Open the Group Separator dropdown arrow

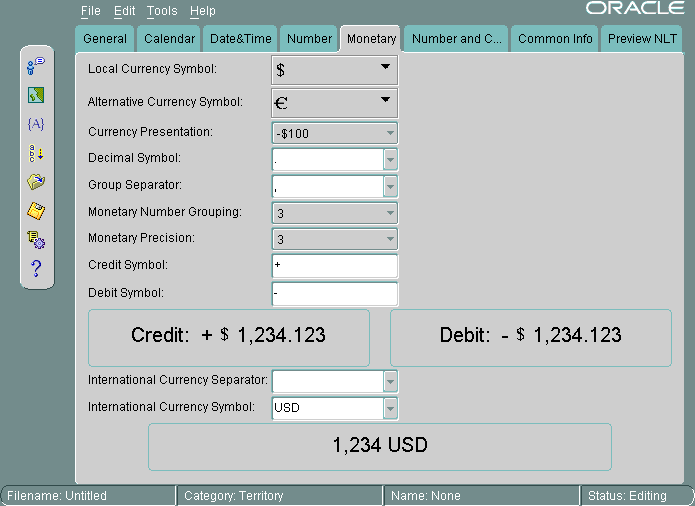[390, 186]
